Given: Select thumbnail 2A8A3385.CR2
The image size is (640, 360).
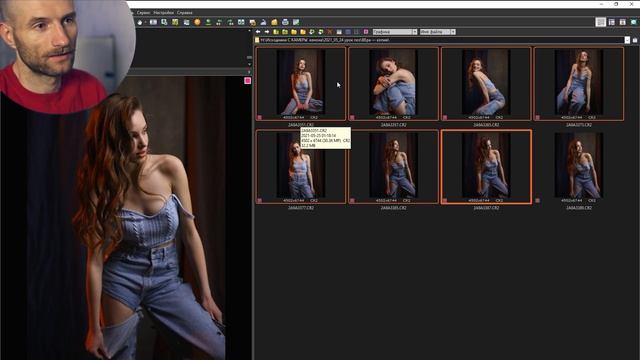Looking at the screenshot, I should (x=393, y=167).
